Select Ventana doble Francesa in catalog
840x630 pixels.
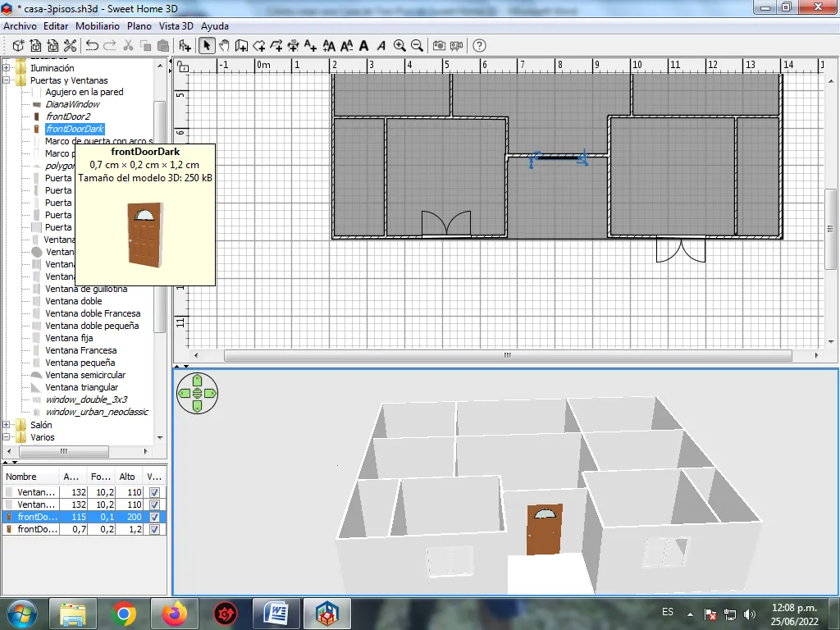click(93, 313)
